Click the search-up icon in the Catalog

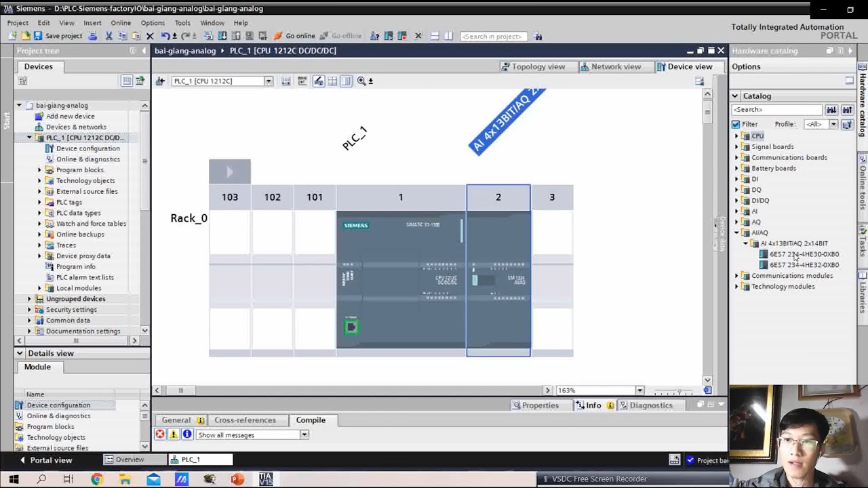847,110
